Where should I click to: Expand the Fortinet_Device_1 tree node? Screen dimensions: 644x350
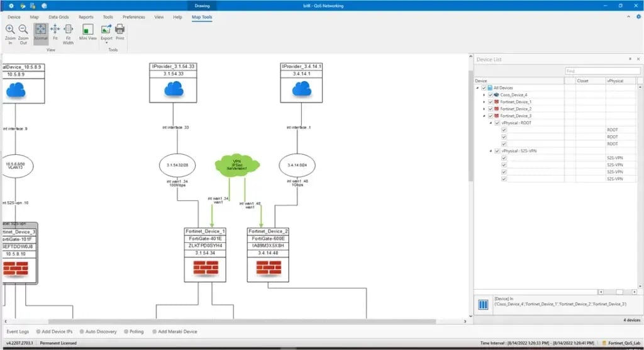coord(484,102)
